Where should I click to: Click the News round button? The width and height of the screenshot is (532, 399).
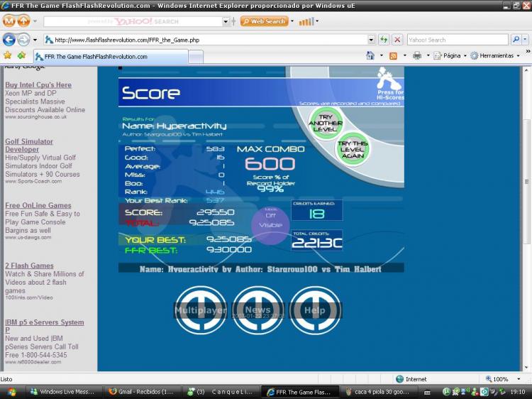pyautogui.click(x=258, y=310)
